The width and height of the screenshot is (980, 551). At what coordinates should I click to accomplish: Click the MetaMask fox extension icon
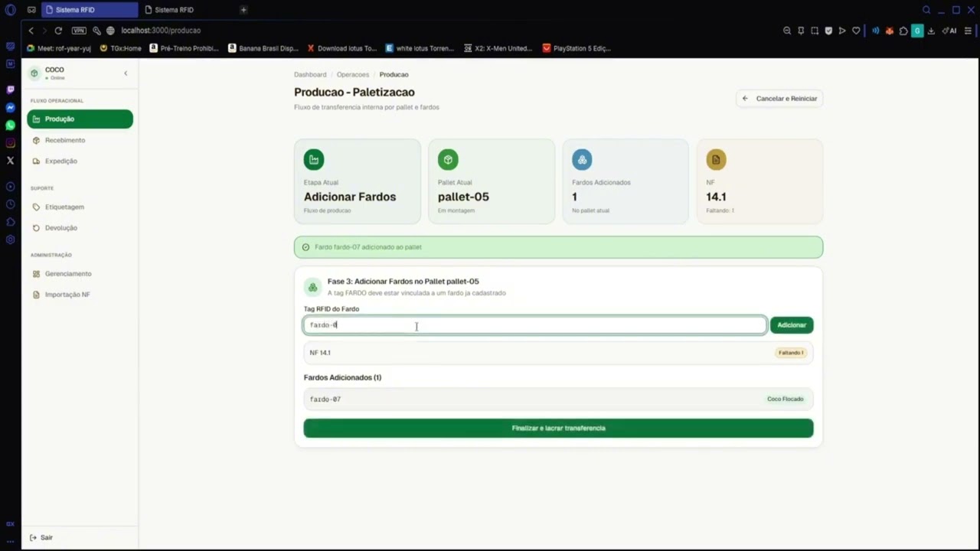(890, 31)
